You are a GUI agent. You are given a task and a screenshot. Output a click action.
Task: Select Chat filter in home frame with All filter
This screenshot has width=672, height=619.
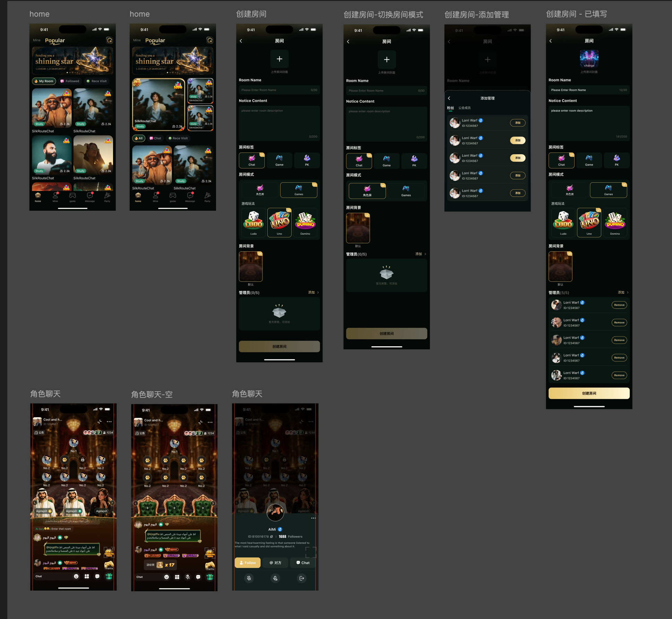click(155, 138)
